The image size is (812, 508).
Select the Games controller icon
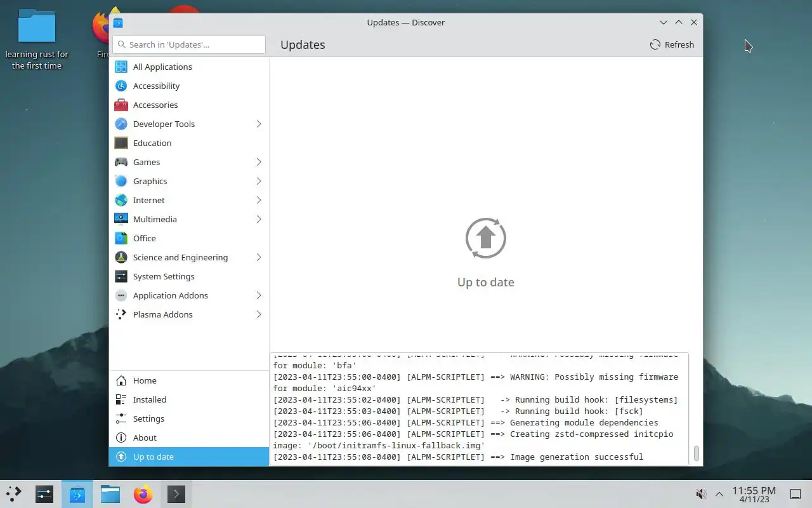[x=121, y=162]
